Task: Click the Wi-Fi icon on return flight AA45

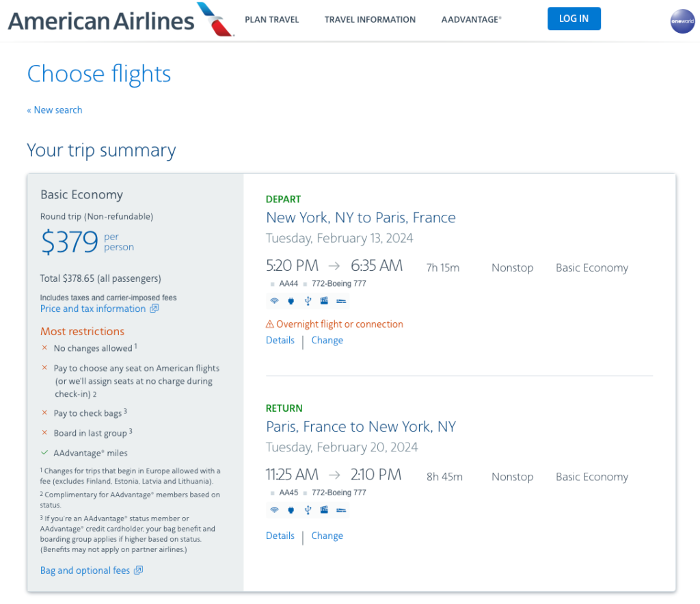Action: 274,510
